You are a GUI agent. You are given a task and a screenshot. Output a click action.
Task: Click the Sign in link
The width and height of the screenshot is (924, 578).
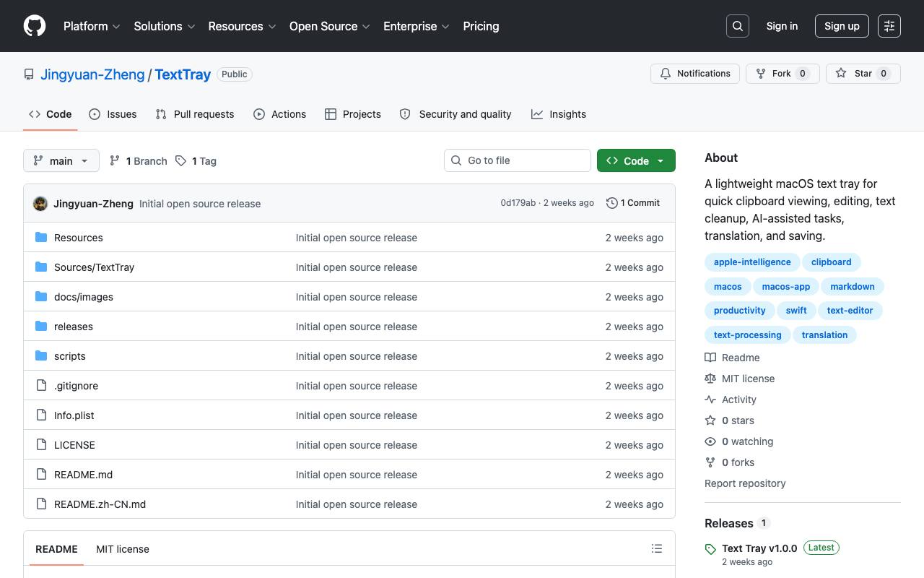[782, 26]
